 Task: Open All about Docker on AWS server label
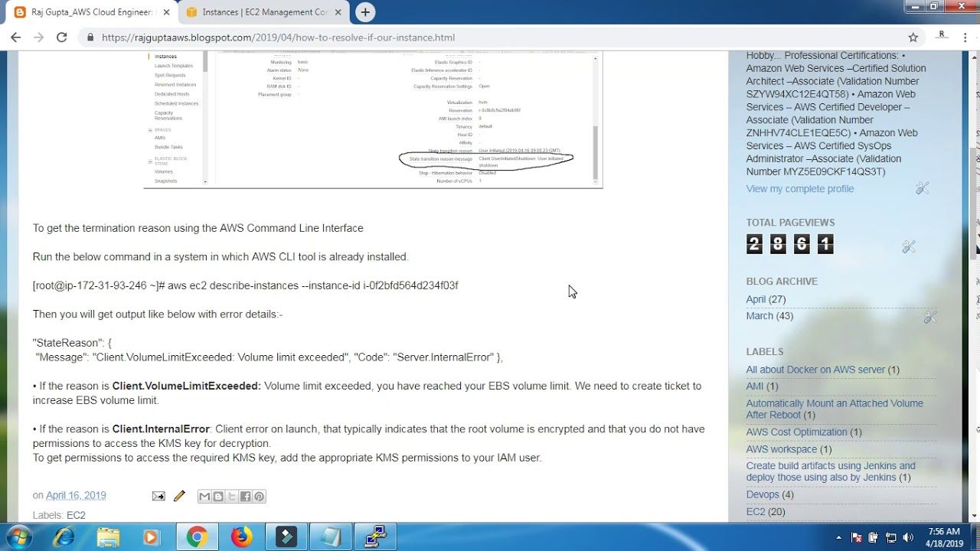(815, 370)
